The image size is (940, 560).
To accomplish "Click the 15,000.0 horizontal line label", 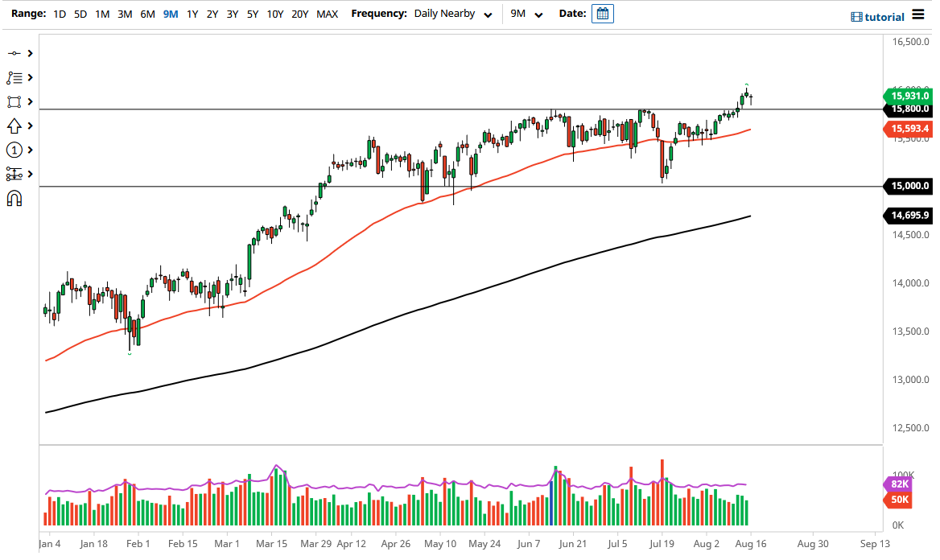I will tap(909, 186).
